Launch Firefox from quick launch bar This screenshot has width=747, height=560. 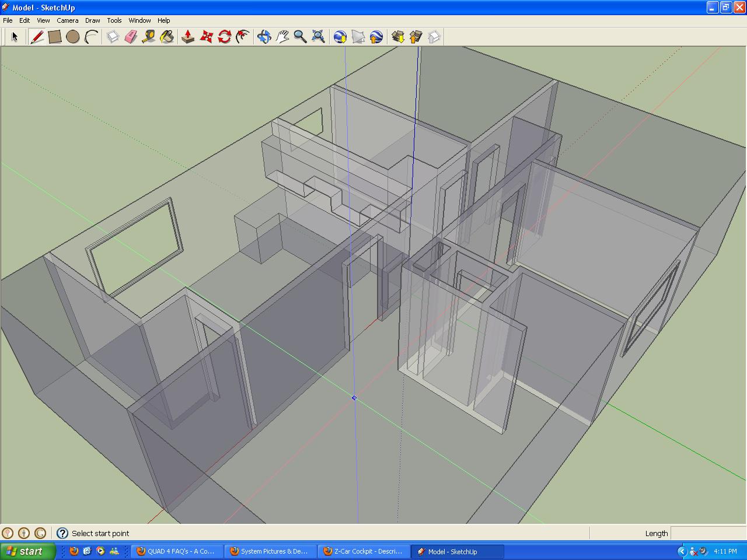74,551
